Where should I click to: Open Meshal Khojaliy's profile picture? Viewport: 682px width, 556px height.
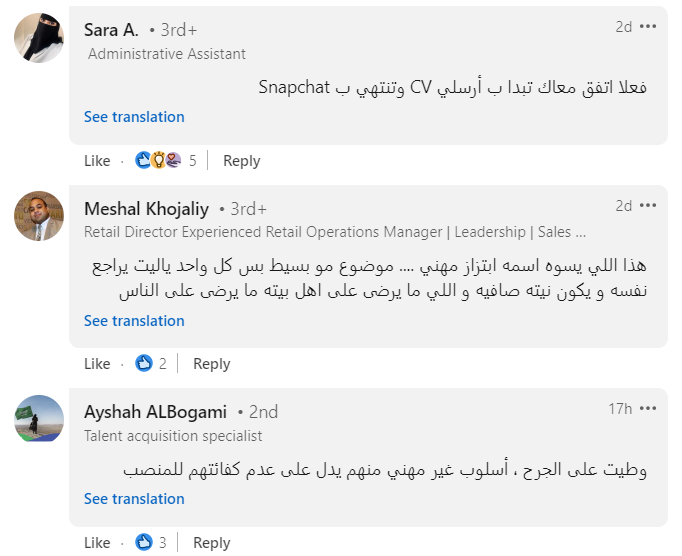pyautogui.click(x=41, y=217)
